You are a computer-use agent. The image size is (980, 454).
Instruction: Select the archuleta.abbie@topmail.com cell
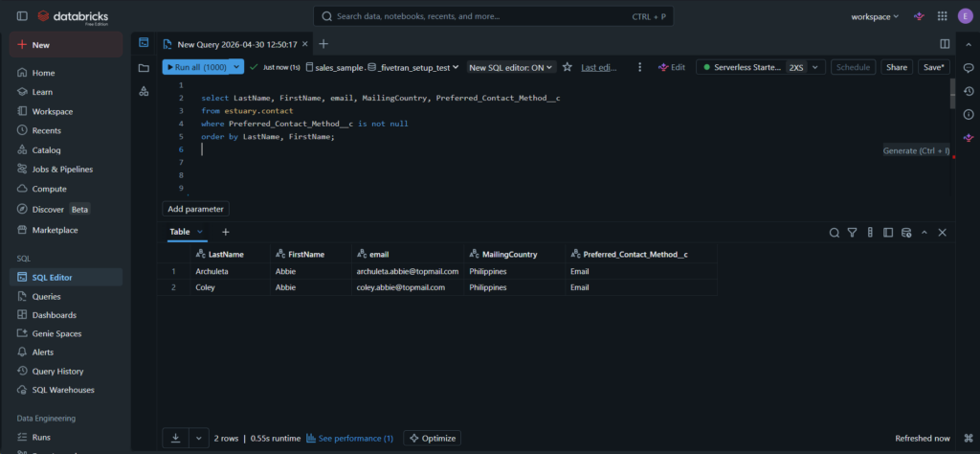[x=408, y=271]
